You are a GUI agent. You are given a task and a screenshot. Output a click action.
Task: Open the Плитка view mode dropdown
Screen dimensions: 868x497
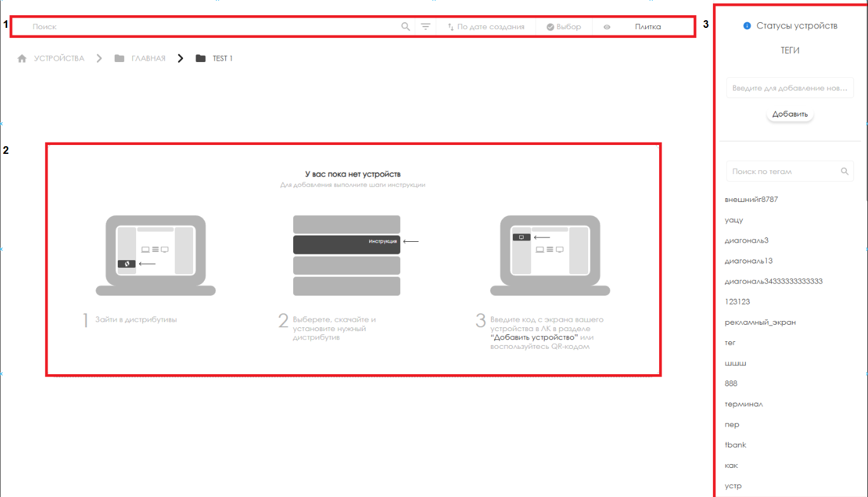point(648,27)
